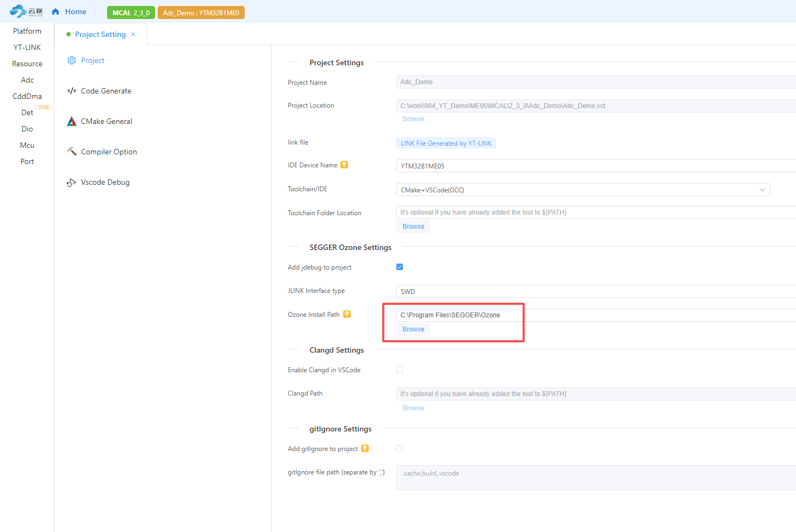Expand the Toolchain/IDE dropdown
Viewport: 796px width, 532px height.
583,190
